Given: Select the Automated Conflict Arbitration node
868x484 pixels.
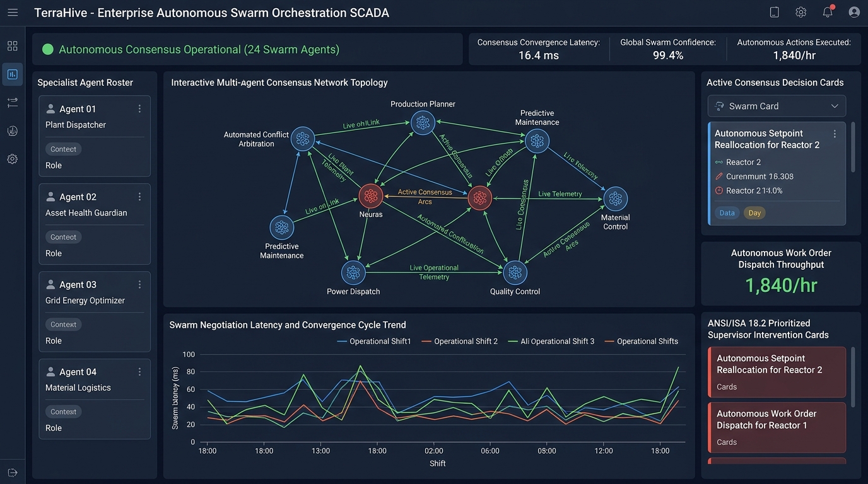Looking at the screenshot, I should coord(303,139).
